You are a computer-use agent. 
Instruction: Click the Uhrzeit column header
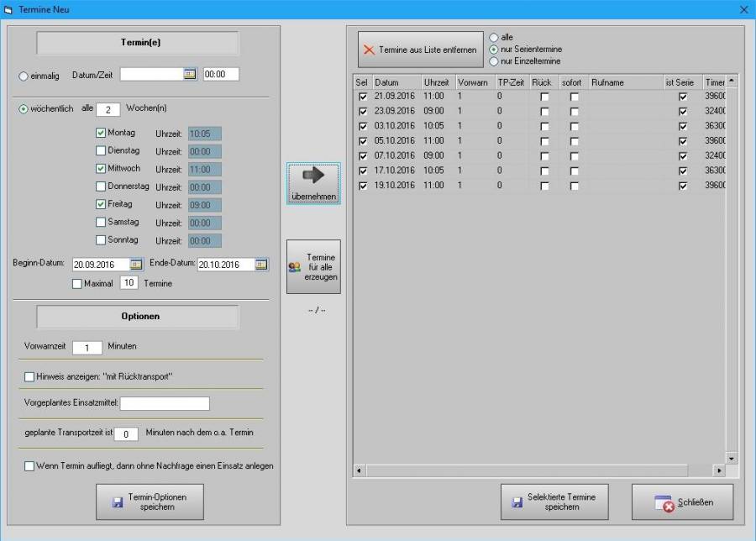point(437,82)
